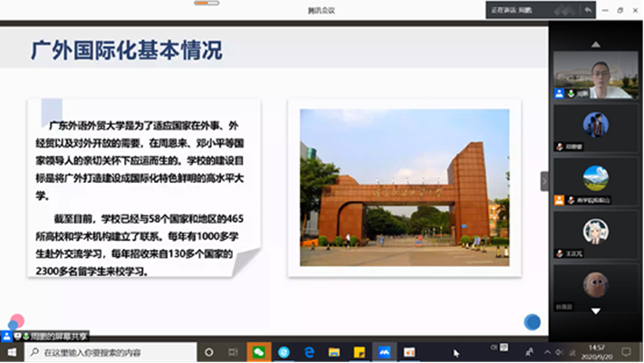
Task: Select the speaker's live video thumbnail
Action: [595, 73]
